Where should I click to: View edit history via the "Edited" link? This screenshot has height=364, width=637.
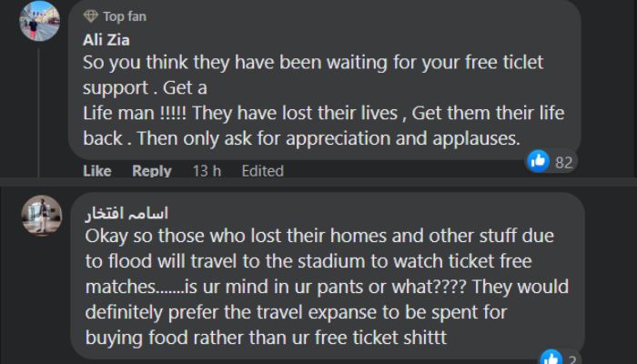(x=262, y=170)
